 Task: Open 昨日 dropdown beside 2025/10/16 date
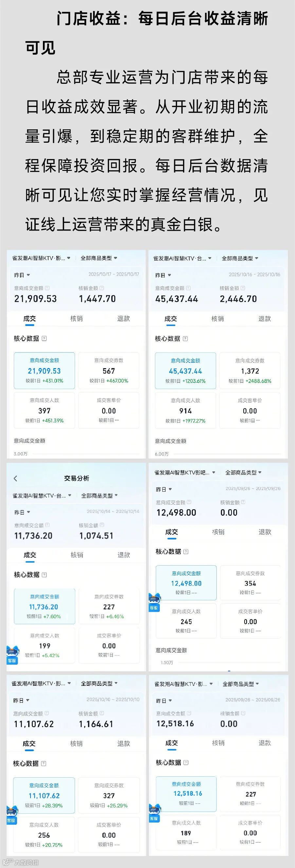tap(163, 275)
